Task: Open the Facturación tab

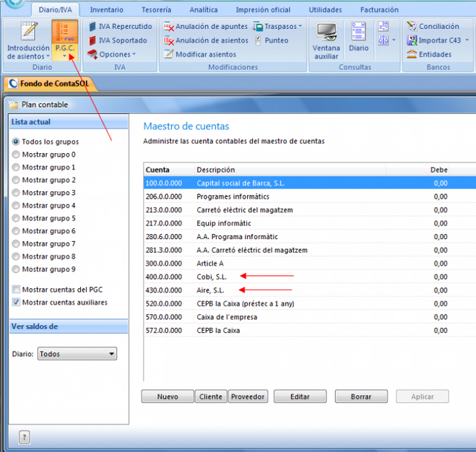Action: (378, 10)
